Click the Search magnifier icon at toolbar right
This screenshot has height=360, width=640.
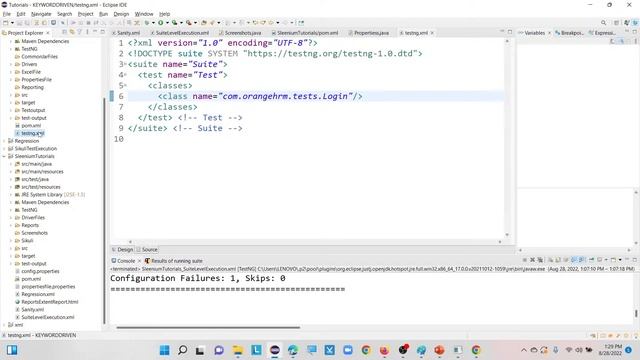click(x=603, y=23)
